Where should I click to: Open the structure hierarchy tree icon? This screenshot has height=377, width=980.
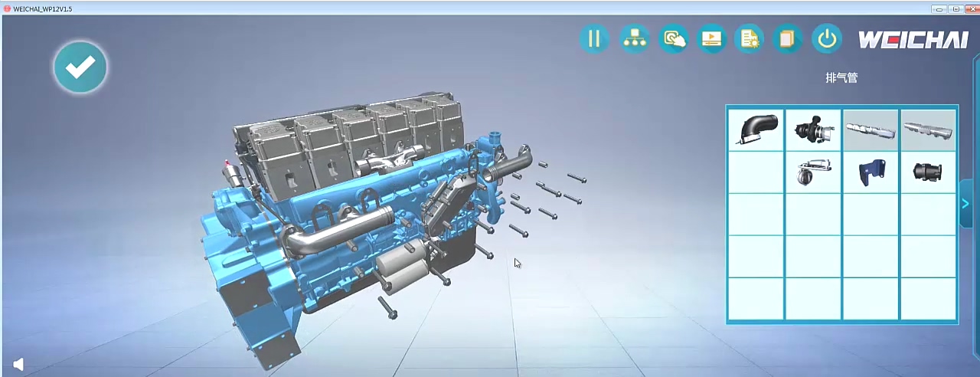(634, 38)
